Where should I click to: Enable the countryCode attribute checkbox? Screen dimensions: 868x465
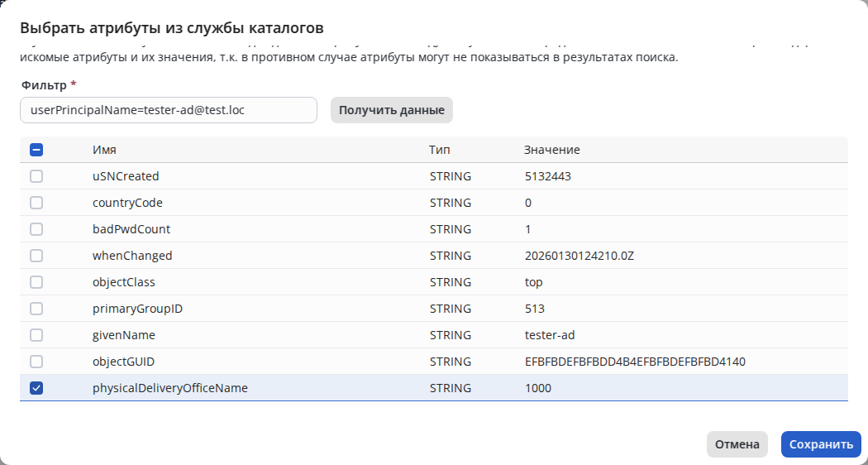pos(36,203)
